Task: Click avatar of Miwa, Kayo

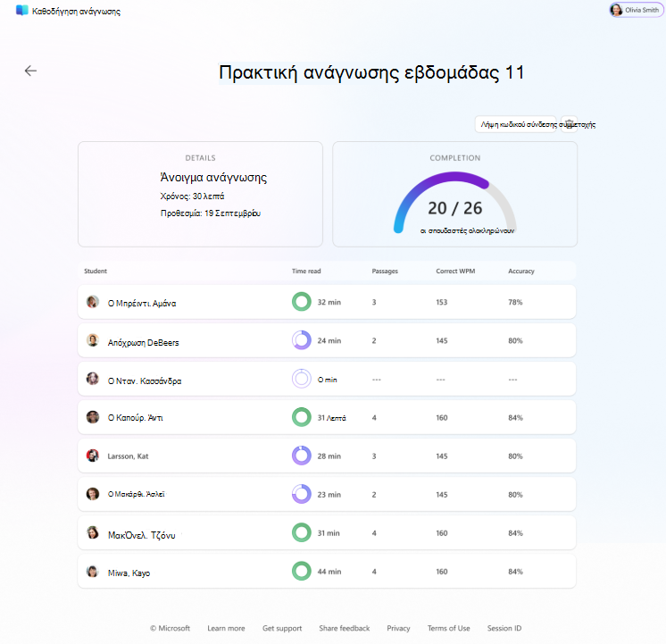Action: click(93, 572)
